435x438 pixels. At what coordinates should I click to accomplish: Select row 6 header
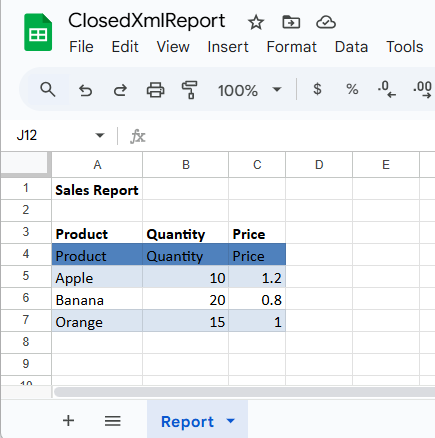coord(26,298)
